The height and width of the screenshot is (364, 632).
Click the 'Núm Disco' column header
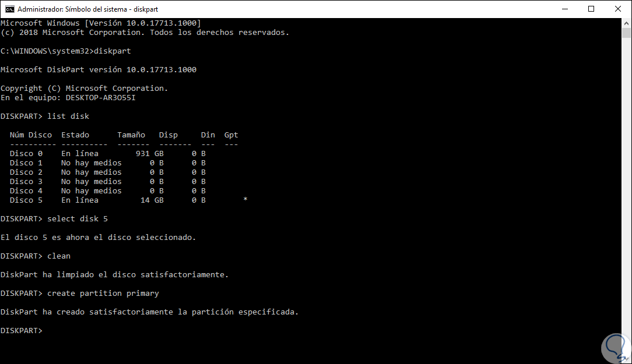(31, 135)
